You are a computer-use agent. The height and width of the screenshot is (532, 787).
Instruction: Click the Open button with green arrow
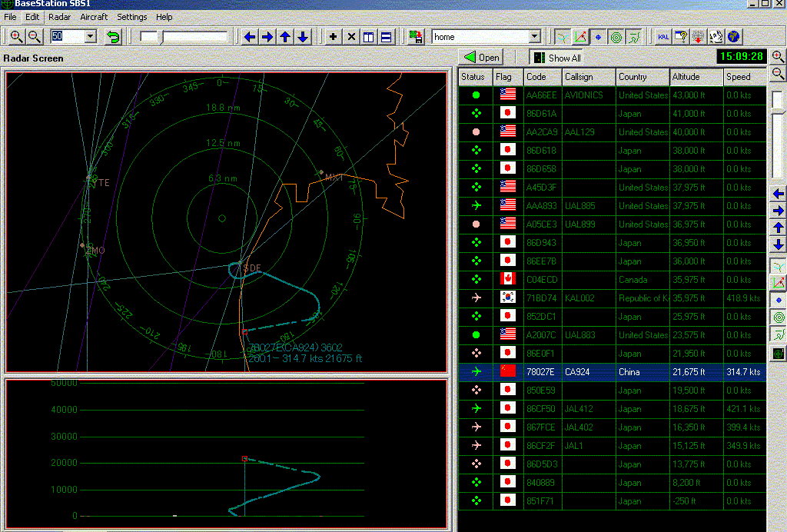click(x=481, y=57)
